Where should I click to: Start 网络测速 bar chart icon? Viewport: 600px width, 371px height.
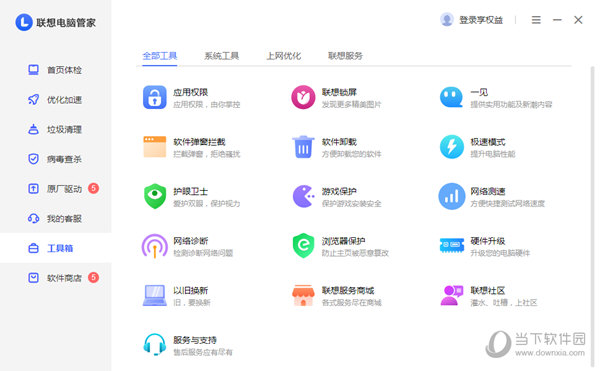(452, 196)
